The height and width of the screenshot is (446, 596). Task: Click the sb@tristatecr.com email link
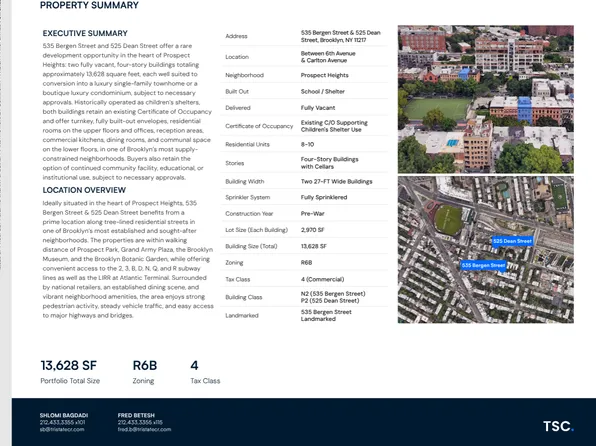coord(62,429)
